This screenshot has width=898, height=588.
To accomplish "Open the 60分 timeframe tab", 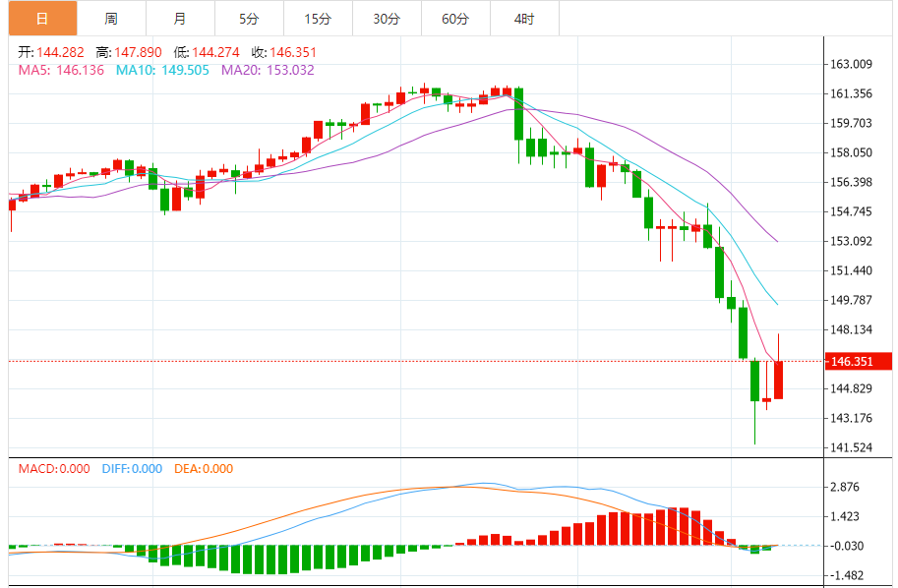I will coord(455,19).
